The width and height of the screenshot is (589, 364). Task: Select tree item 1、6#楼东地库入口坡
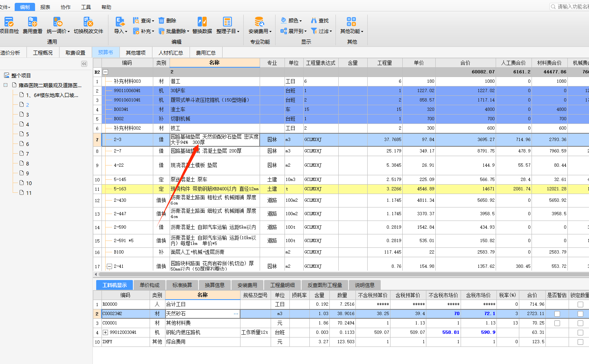52,95
